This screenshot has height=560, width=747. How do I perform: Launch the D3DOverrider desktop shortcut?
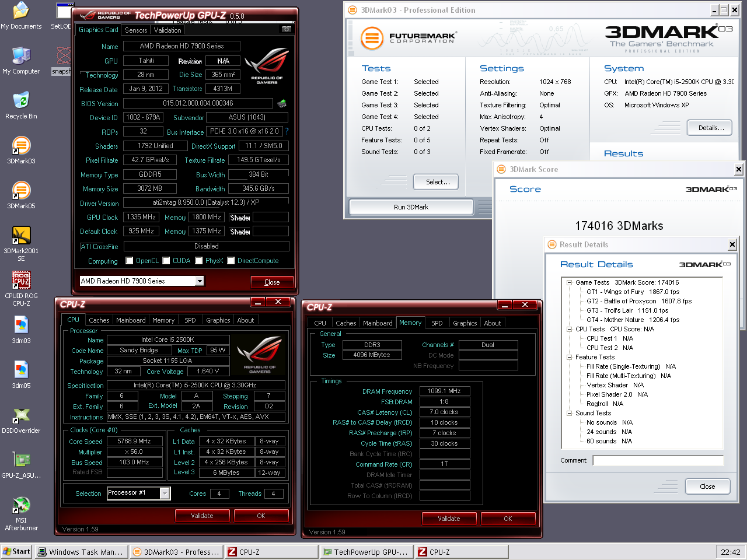21,420
